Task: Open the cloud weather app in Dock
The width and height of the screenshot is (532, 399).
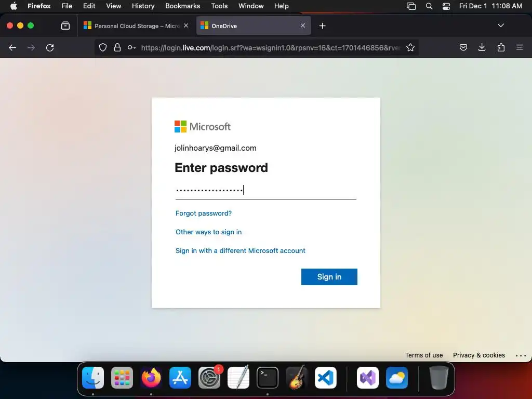Action: tap(397, 378)
